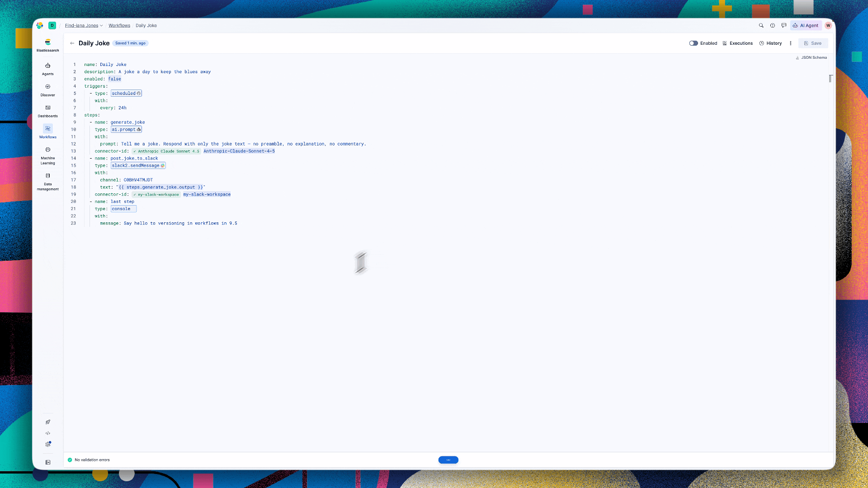
Task: Download the JSON Schema
Action: 811,57
